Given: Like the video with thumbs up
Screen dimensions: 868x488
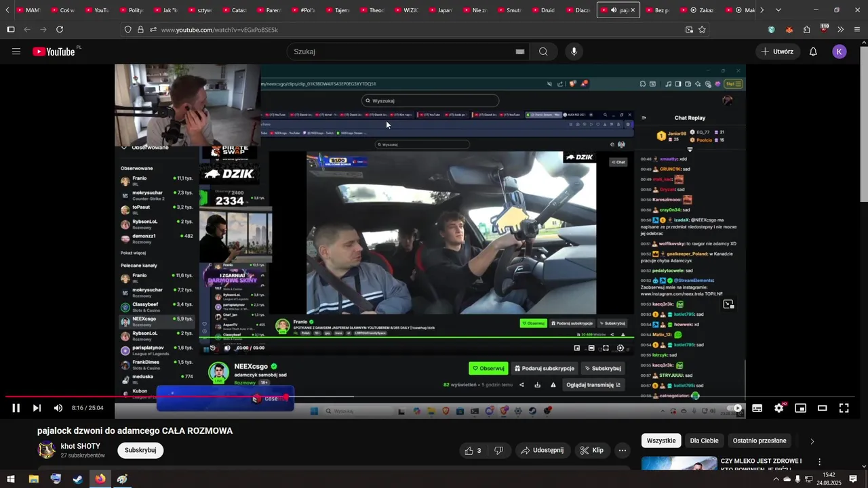Looking at the screenshot, I should tap(473, 451).
